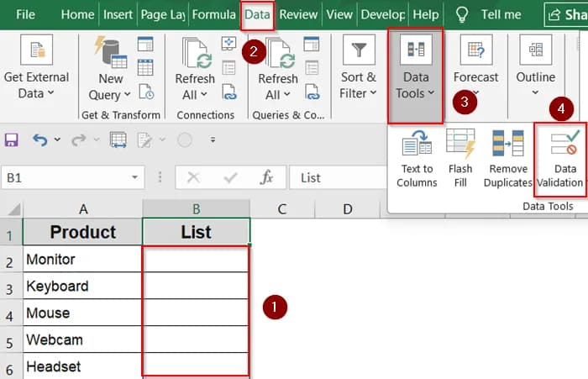Select Flash Fill tool
Image resolution: width=588 pixels, height=379 pixels.
point(460,159)
